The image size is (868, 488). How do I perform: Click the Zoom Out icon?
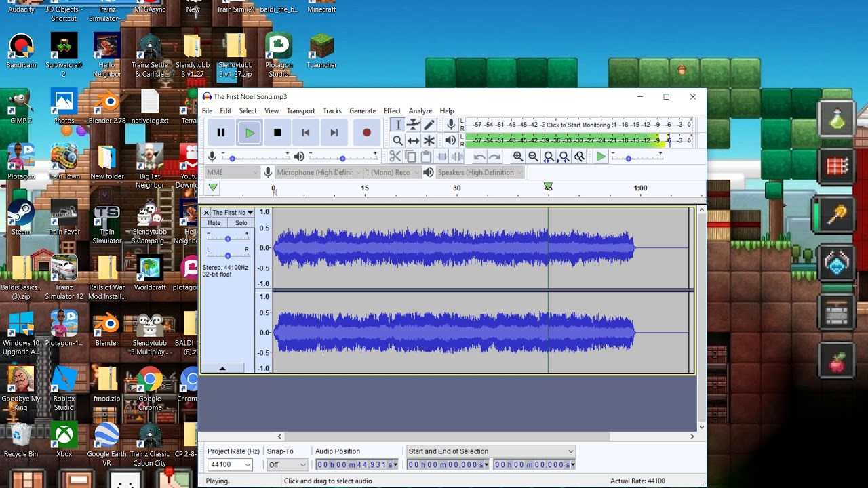tap(533, 157)
